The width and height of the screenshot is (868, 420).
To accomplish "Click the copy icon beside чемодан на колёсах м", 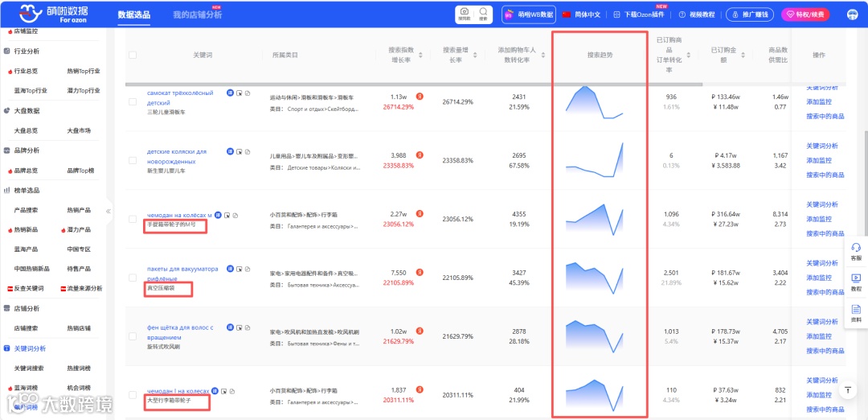I will pyautogui.click(x=235, y=215).
